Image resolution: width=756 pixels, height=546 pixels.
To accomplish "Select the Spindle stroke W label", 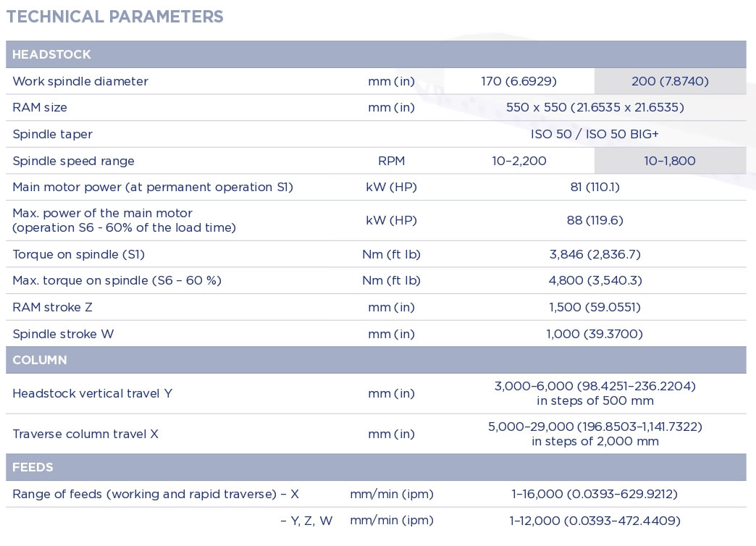I will click(x=63, y=334).
